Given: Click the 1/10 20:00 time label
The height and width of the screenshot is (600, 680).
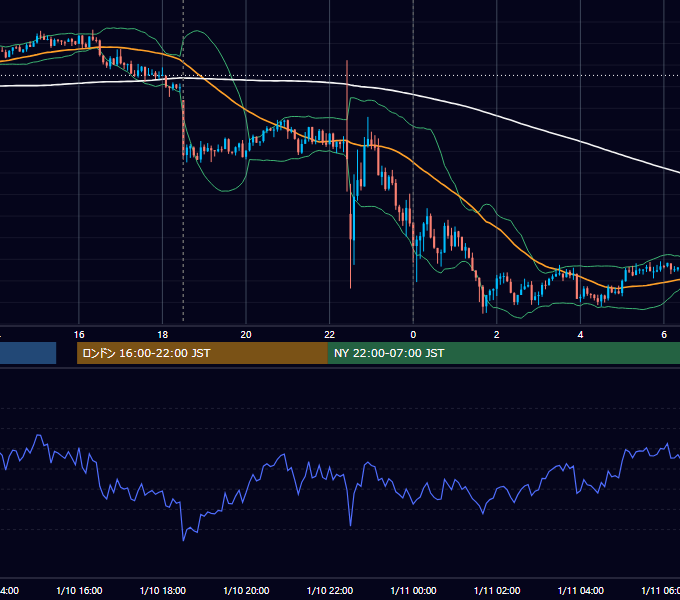Looking at the screenshot, I should [246, 590].
